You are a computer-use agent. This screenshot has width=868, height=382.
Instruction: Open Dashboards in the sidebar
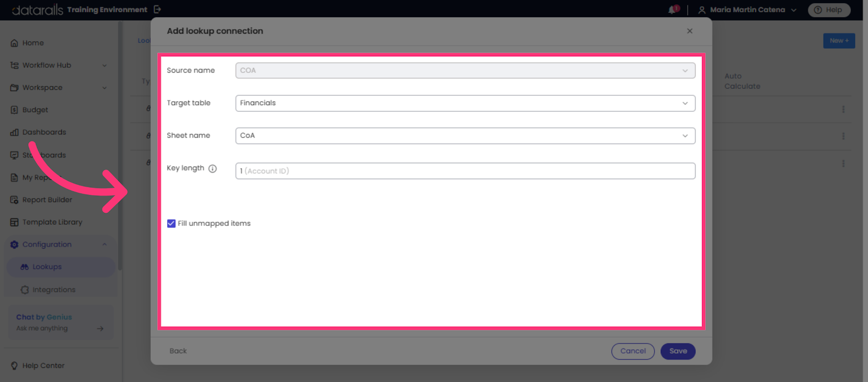(x=44, y=132)
